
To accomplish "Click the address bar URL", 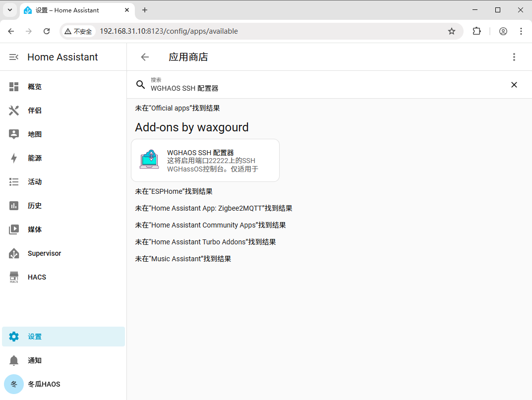I will click(169, 31).
